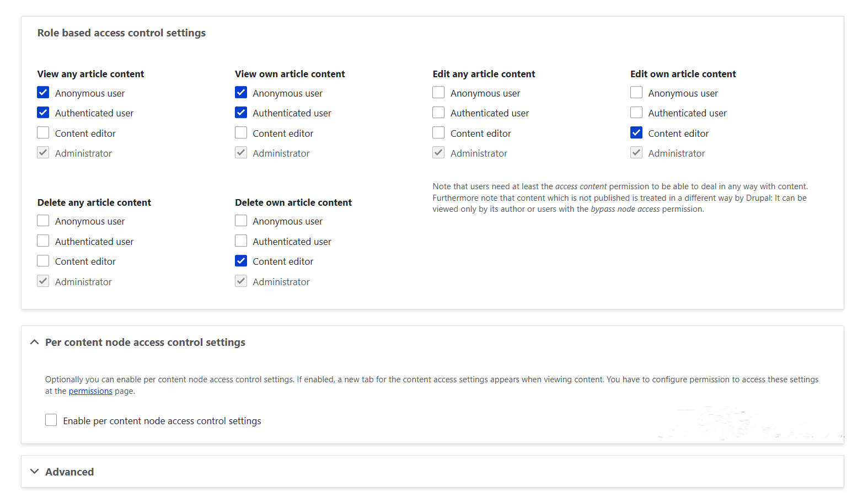868x497 pixels.
Task: Check Anonymous user under Delete own article content
Action: (x=241, y=220)
